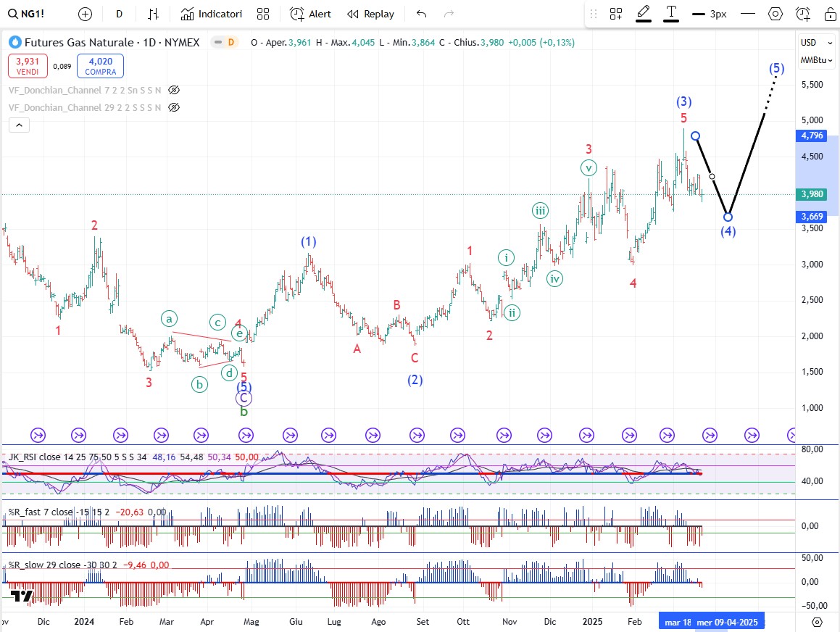Select the JK_RSI indicator legend
The image size is (840, 632).
78,457
